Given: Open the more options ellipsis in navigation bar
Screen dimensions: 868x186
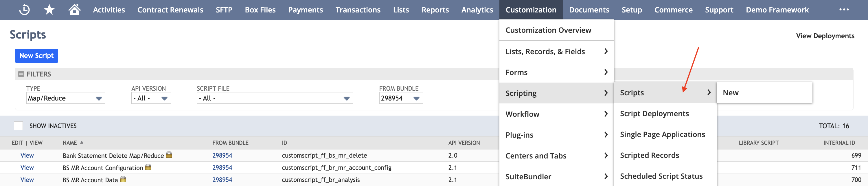Looking at the screenshot, I should click(844, 10).
